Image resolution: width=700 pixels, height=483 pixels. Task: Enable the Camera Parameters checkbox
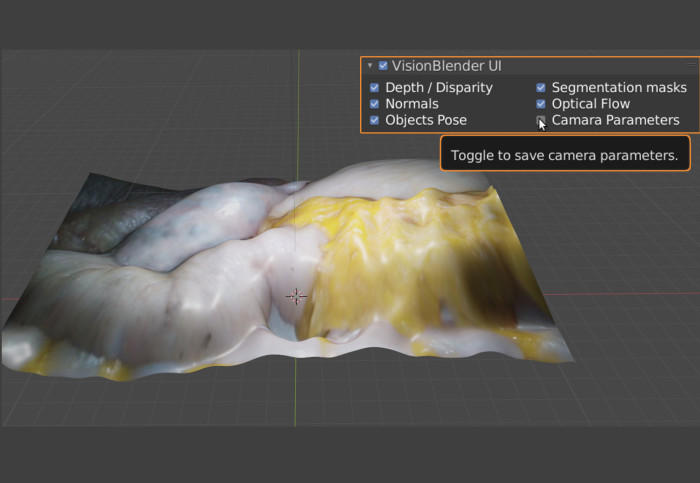(x=541, y=120)
